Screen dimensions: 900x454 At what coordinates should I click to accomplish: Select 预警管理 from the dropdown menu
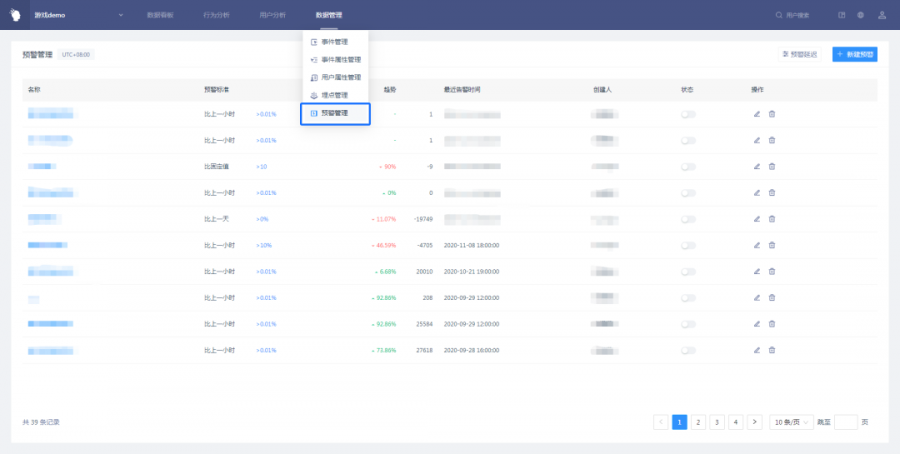(x=335, y=114)
